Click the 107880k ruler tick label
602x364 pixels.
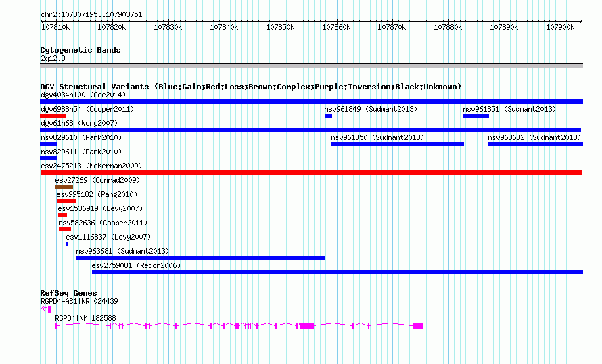448,27
